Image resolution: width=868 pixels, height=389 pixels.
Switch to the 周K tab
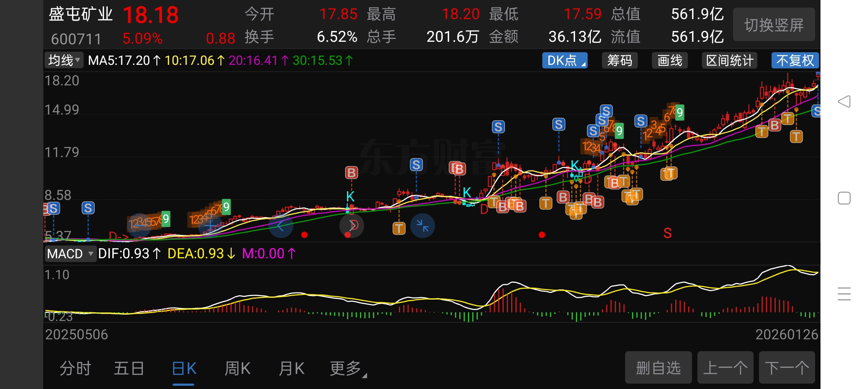[237, 368]
